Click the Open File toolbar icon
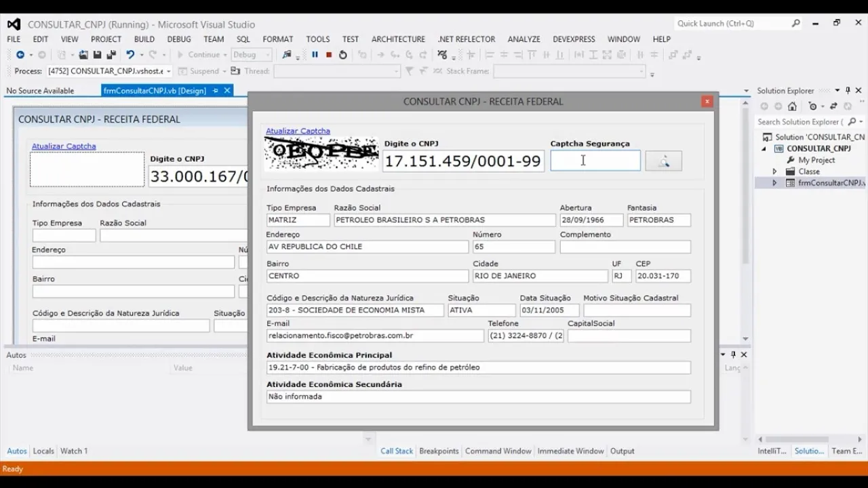 pos(83,55)
